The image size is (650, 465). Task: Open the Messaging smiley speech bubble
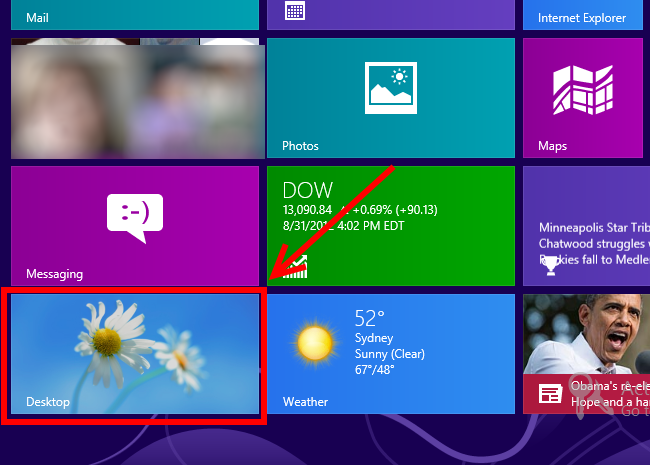click(x=135, y=218)
